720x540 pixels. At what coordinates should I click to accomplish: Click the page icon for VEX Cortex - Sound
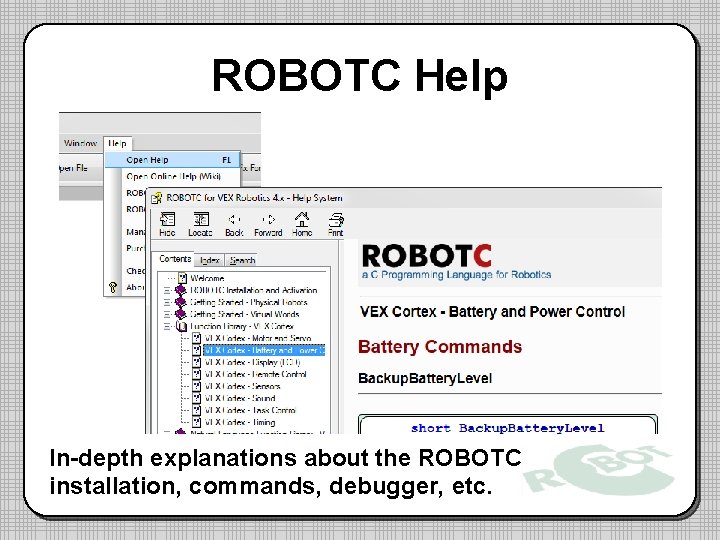coord(197,398)
